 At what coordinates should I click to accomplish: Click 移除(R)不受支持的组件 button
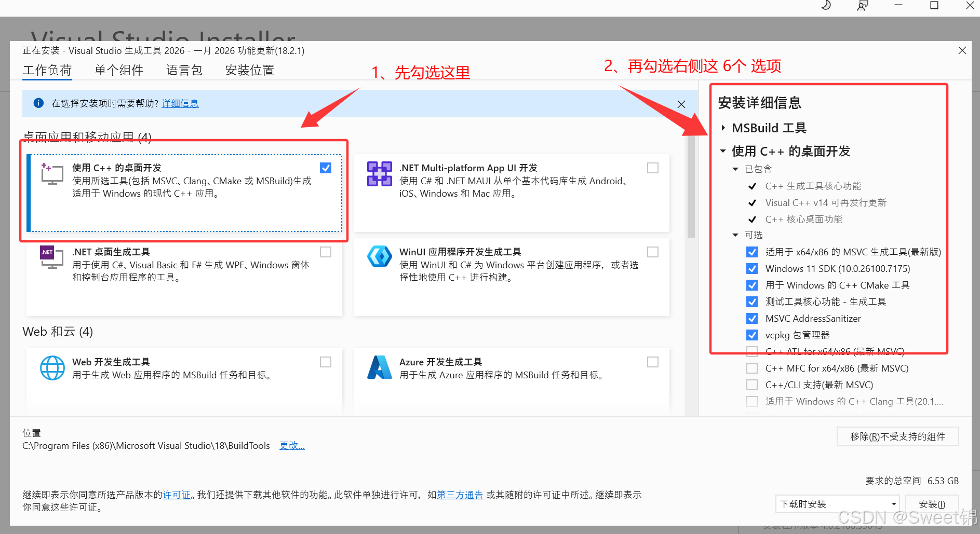click(x=897, y=436)
